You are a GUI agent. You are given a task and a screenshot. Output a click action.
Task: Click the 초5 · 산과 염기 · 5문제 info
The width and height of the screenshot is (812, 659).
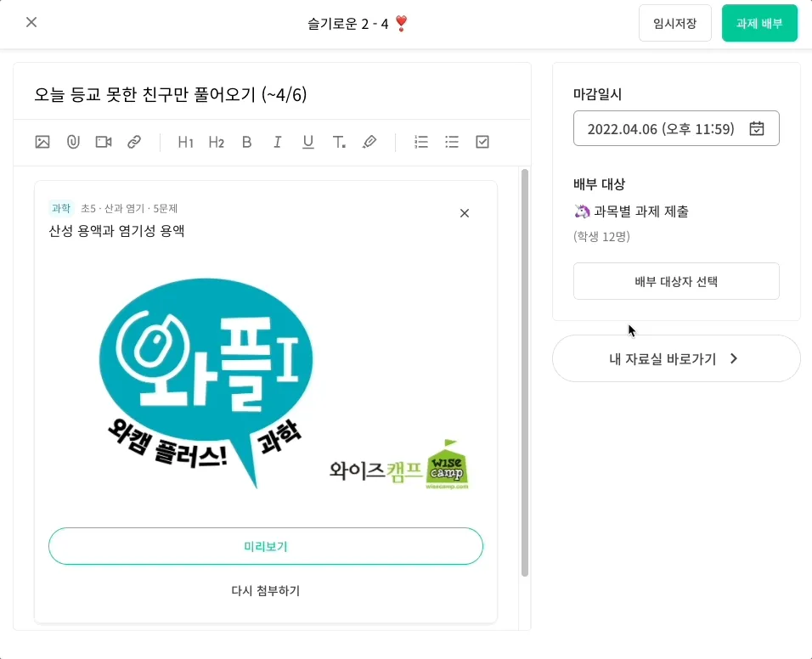tap(129, 208)
